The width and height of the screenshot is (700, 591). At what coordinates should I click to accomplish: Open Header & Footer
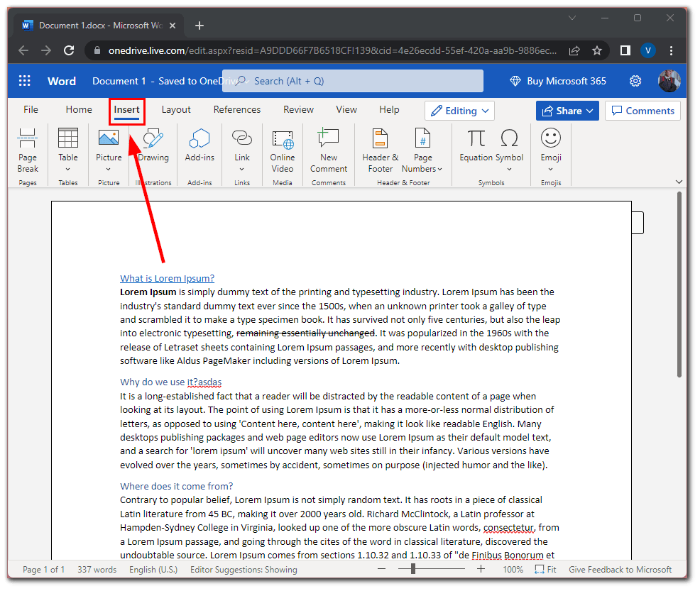point(381,150)
